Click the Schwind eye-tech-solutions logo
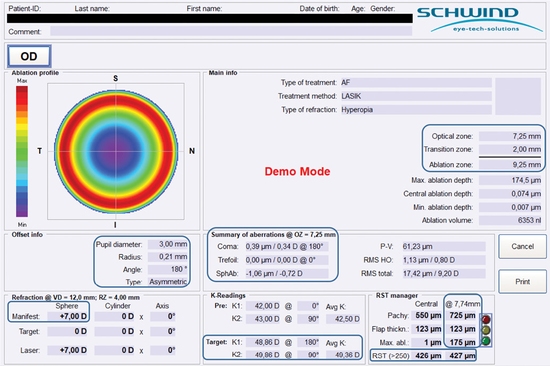 pyautogui.click(x=479, y=20)
